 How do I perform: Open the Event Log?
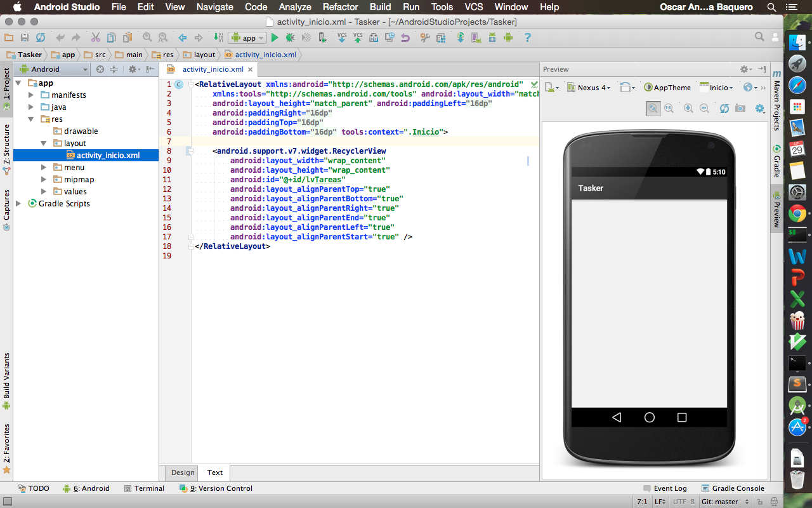[x=664, y=488]
